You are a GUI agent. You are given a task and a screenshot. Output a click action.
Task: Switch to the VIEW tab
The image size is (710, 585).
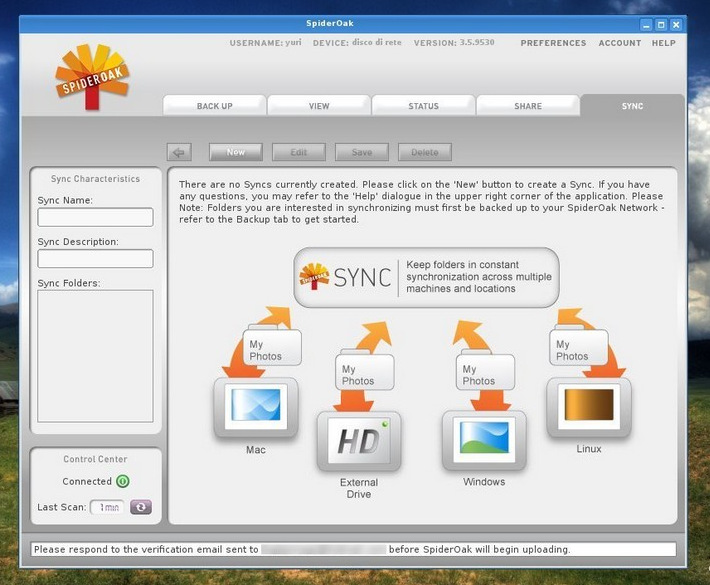coord(319,105)
